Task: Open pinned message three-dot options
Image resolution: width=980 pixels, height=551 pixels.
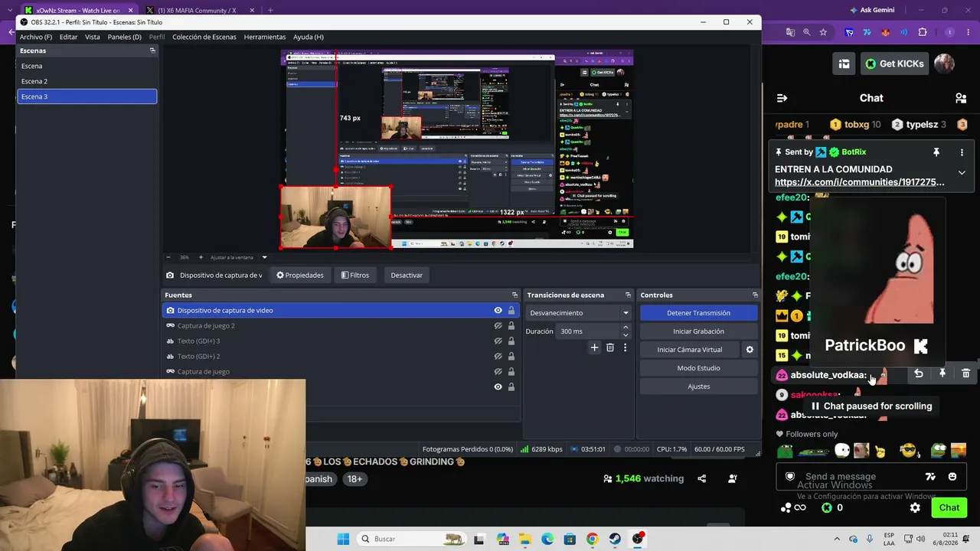Action: [x=962, y=152]
